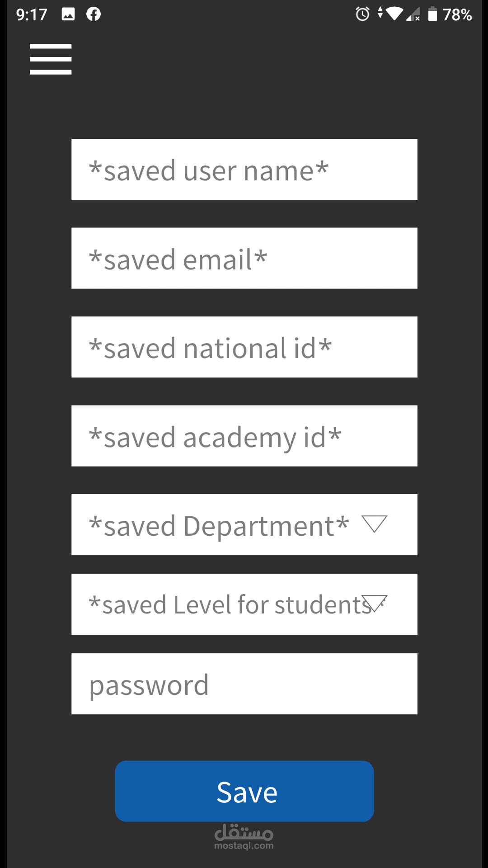Focus the saved user name field
488x868 pixels.
(244, 170)
